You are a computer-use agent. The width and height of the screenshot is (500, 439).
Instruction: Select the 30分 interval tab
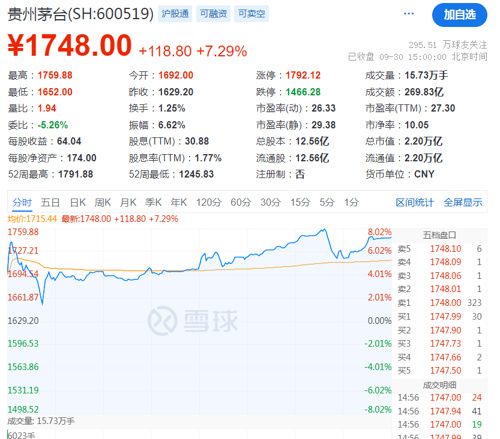click(x=270, y=202)
